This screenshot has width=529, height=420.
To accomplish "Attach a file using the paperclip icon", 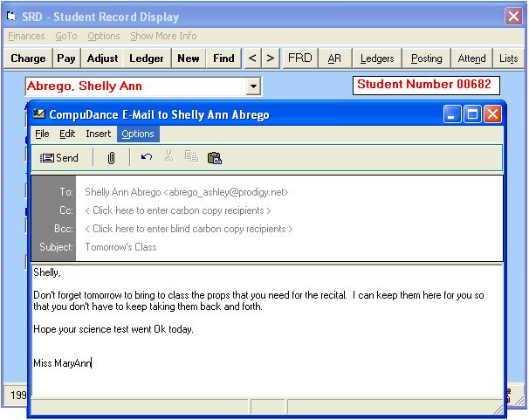I will [x=111, y=158].
